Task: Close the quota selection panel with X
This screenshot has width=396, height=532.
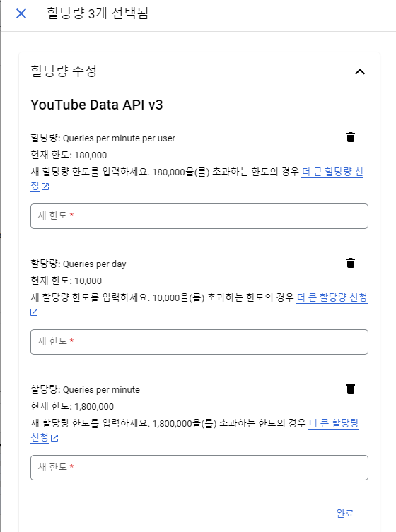Action: point(21,13)
